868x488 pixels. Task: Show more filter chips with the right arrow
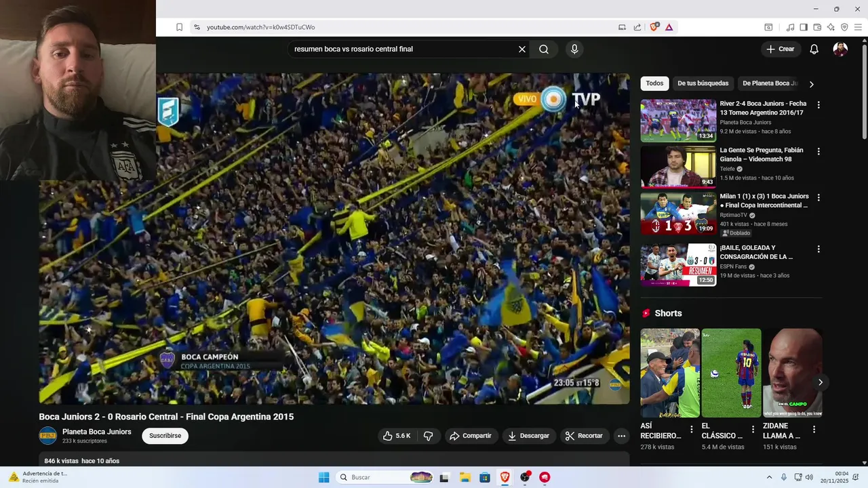click(811, 84)
